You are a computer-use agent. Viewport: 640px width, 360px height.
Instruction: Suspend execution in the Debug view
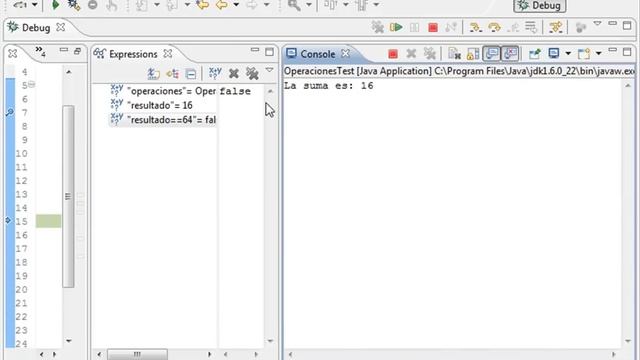tap(414, 27)
